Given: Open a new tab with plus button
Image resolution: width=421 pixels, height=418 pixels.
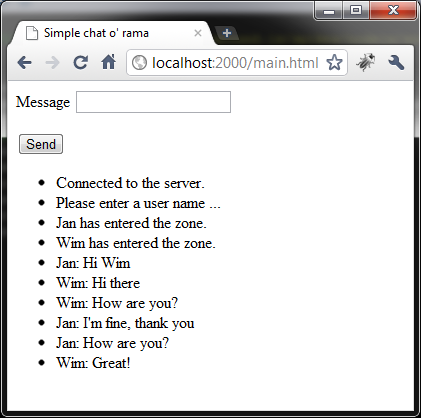Looking at the screenshot, I should pyautogui.click(x=227, y=33).
